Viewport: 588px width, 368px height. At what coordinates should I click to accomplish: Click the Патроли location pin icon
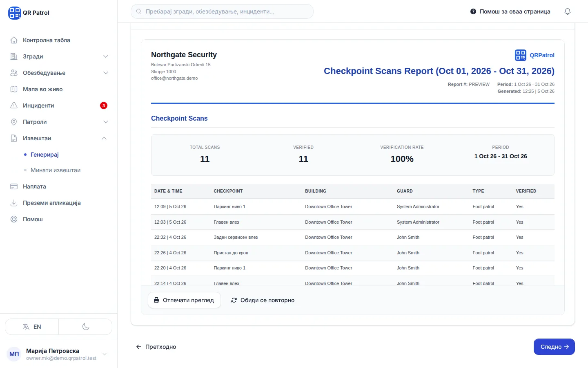(x=14, y=122)
